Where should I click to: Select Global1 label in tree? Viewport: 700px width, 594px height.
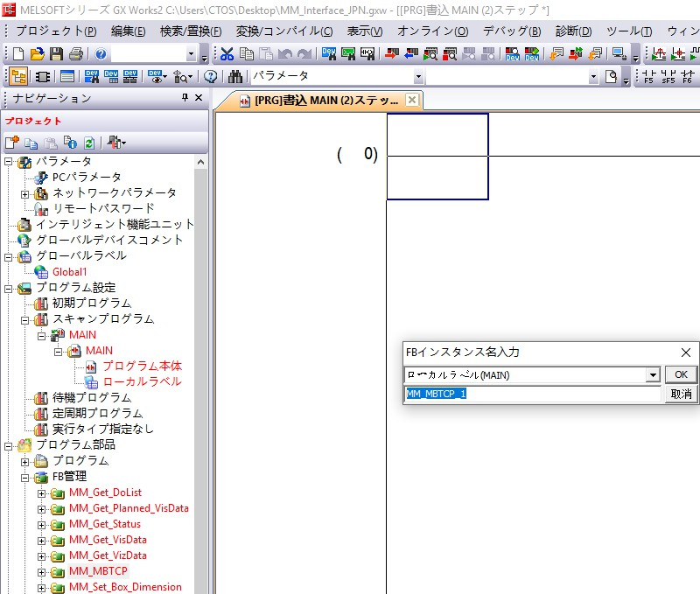(70, 272)
